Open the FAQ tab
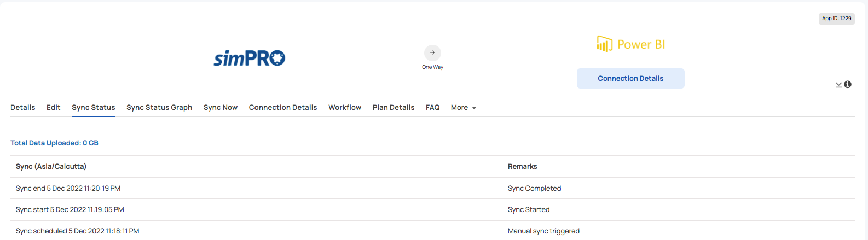 pyautogui.click(x=433, y=107)
